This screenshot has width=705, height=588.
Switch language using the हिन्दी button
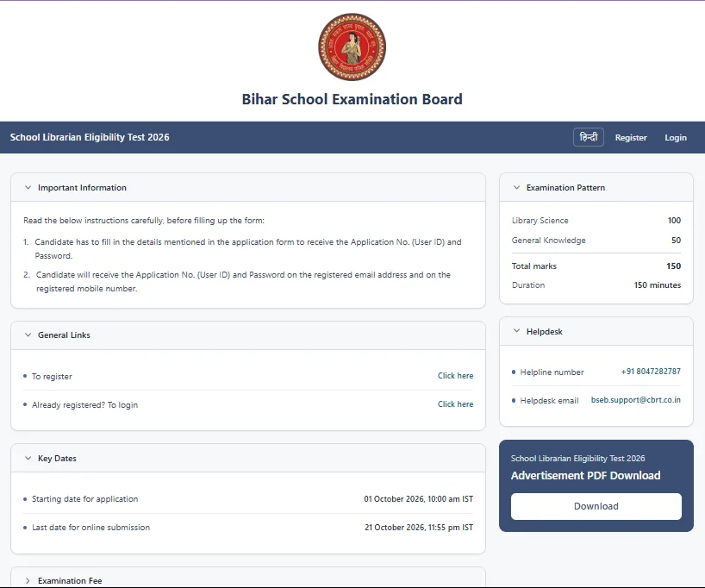(x=588, y=137)
